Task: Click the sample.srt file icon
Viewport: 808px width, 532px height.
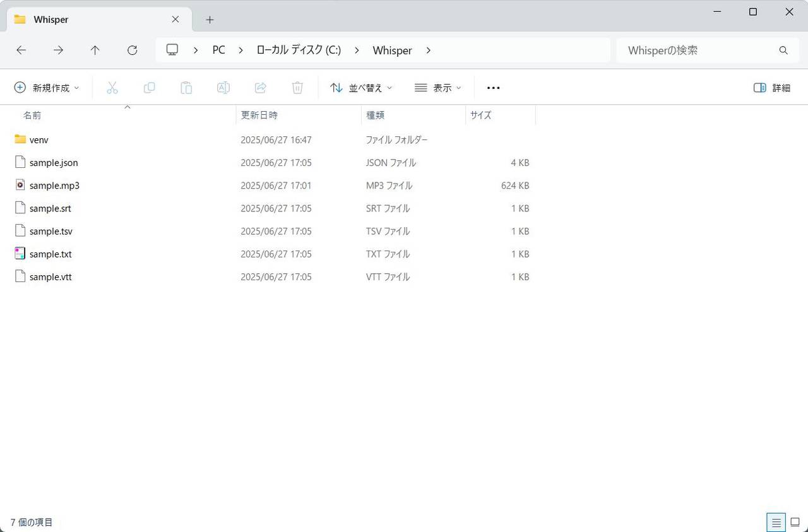Action: pyautogui.click(x=20, y=208)
